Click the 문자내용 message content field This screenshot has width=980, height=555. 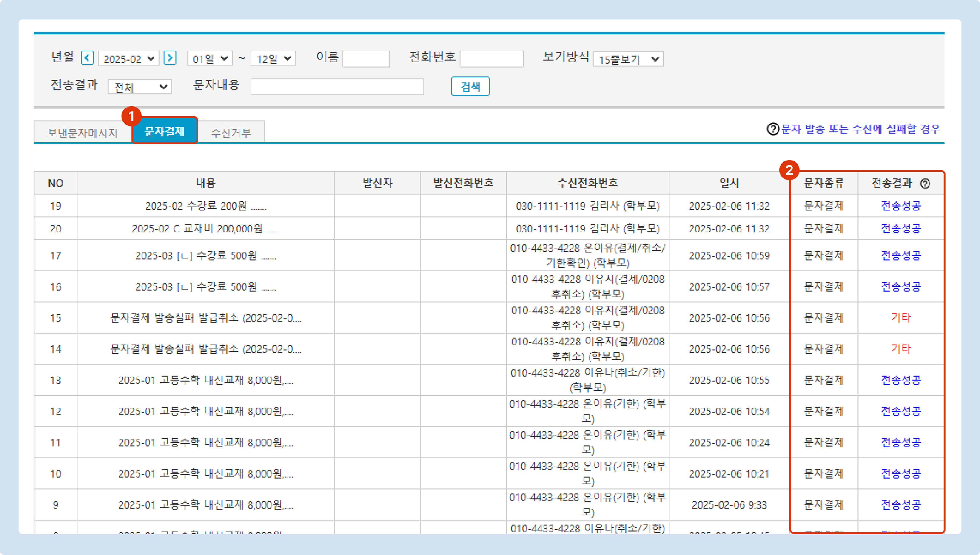click(337, 87)
